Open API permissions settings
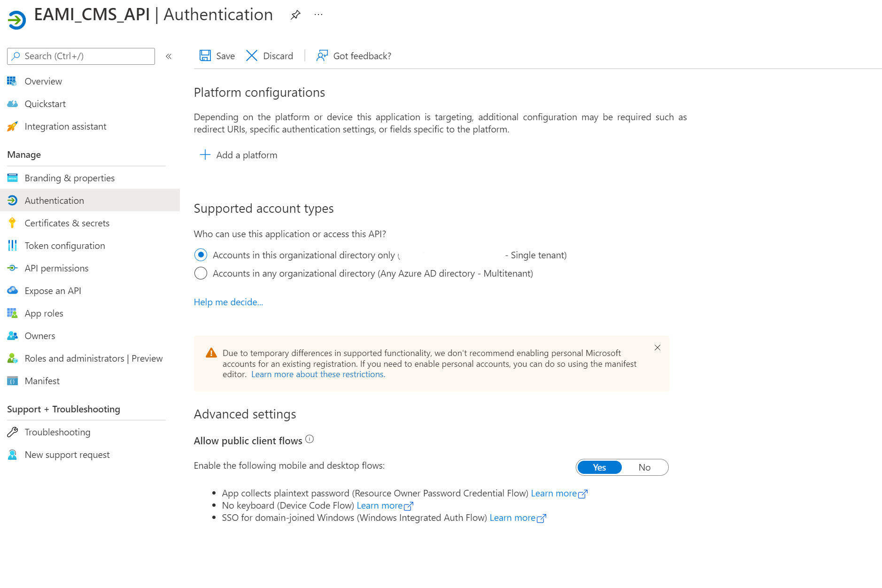 (56, 268)
